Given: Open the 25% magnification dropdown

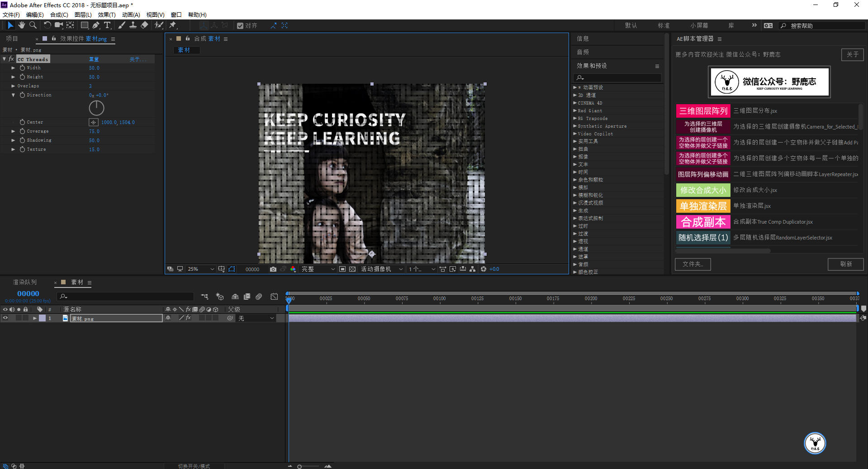Looking at the screenshot, I should pyautogui.click(x=201, y=269).
